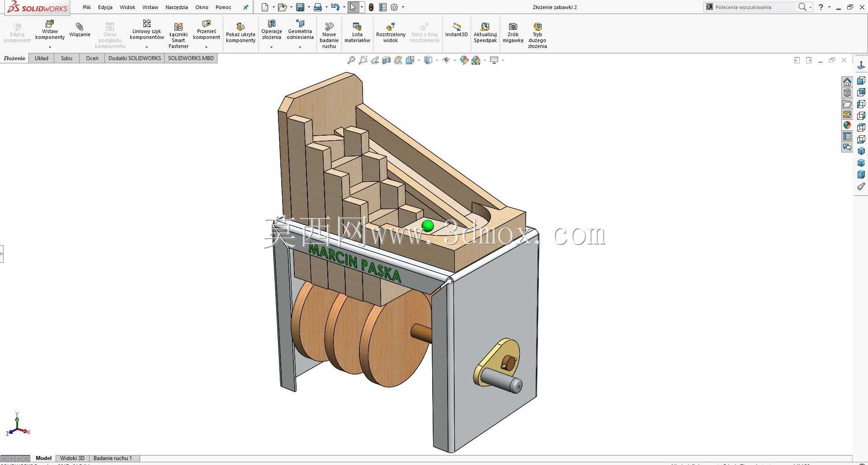
Task: Open Operacje złożenia tool
Action: coord(272,30)
